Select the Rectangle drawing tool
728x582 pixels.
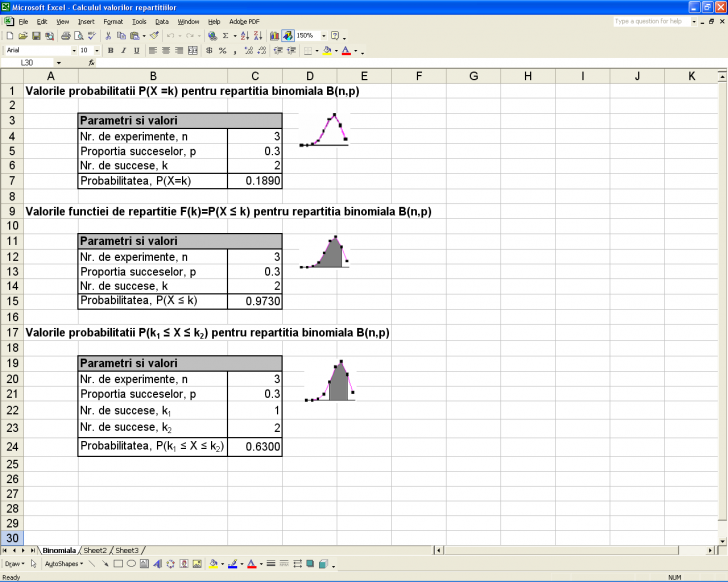[118, 564]
